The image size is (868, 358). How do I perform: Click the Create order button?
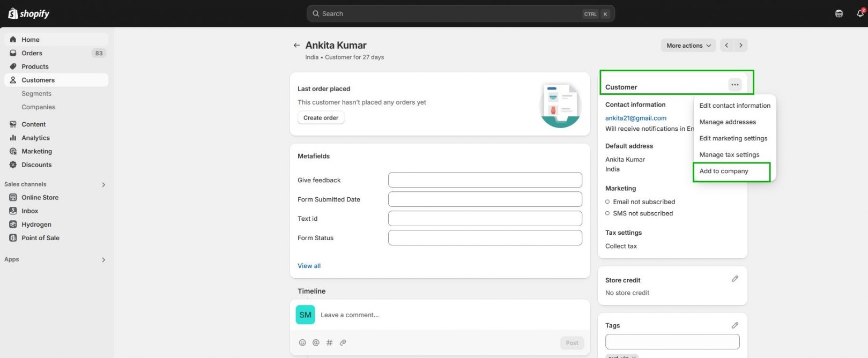pos(321,118)
